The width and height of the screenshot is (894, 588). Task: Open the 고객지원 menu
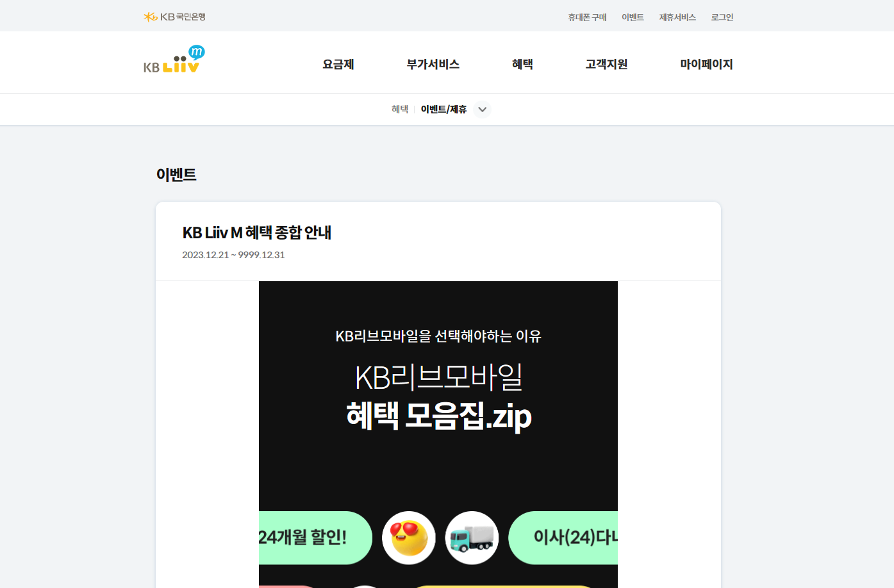coord(606,64)
